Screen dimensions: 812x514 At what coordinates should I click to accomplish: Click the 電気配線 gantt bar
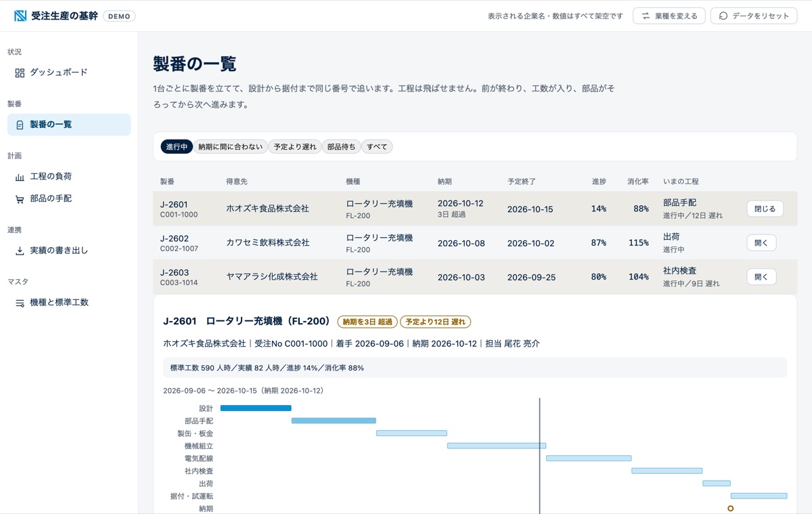589,458
